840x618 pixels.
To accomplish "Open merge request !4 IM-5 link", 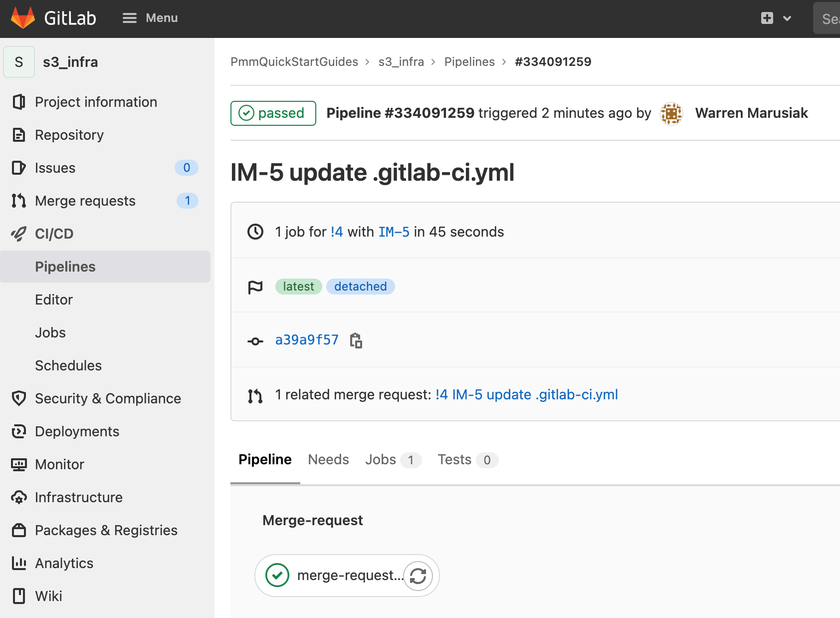I will 526,394.
